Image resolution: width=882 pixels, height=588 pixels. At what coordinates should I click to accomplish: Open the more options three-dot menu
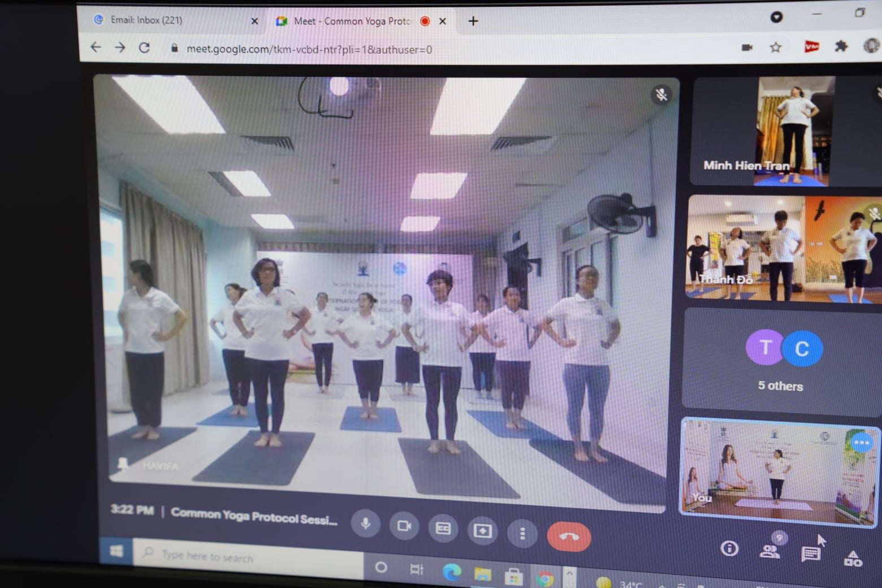tap(522, 533)
